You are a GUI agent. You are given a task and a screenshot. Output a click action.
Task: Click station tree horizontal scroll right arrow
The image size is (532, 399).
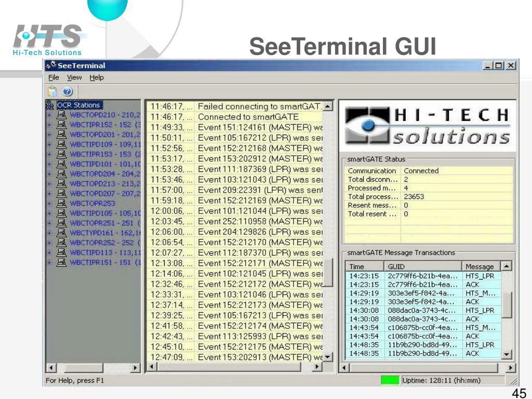coord(136,367)
